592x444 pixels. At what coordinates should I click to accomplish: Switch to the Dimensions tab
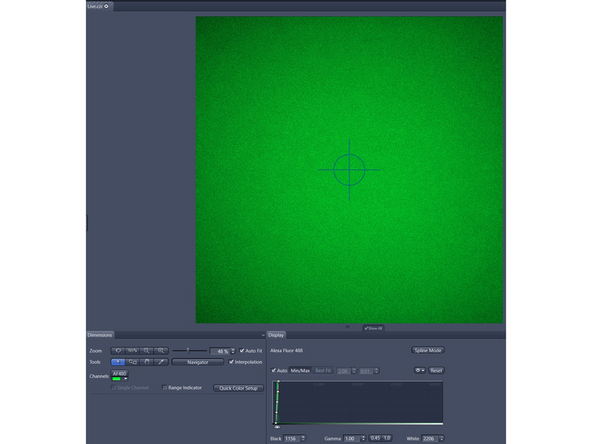tap(100, 335)
